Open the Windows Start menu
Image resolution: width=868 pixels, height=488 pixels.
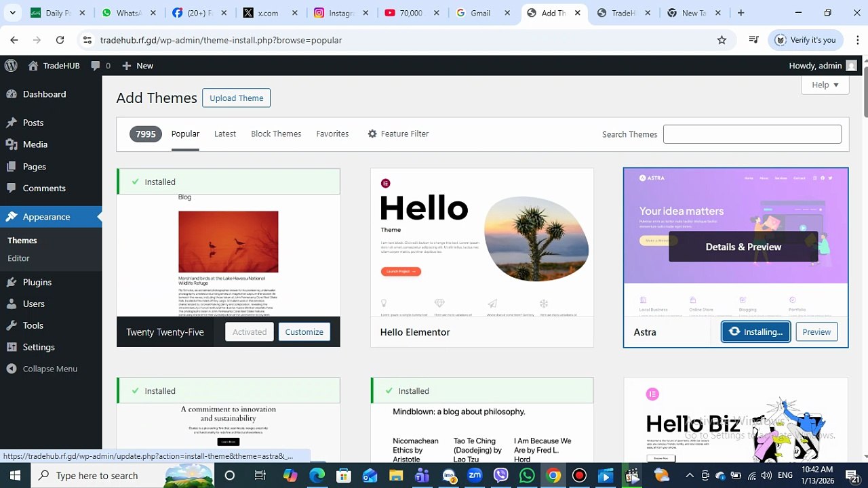(x=15, y=476)
